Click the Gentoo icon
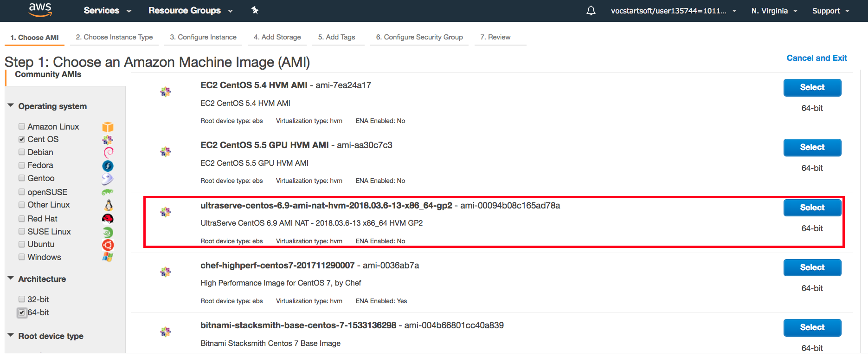868x358 pixels. [x=108, y=179]
